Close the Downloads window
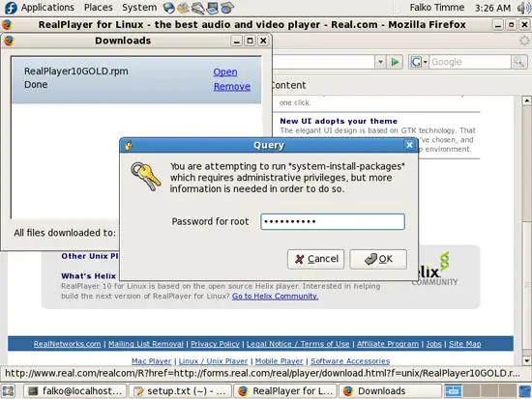Image resolution: width=532 pixels, height=399 pixels. coord(263,41)
